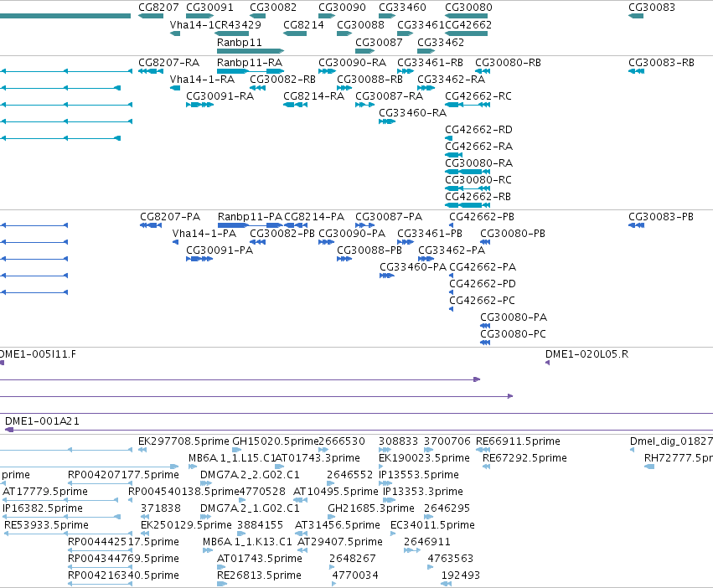Screen dimensions: 713x588
Task: Select transcript CG30091-RA
Action: tap(220, 96)
